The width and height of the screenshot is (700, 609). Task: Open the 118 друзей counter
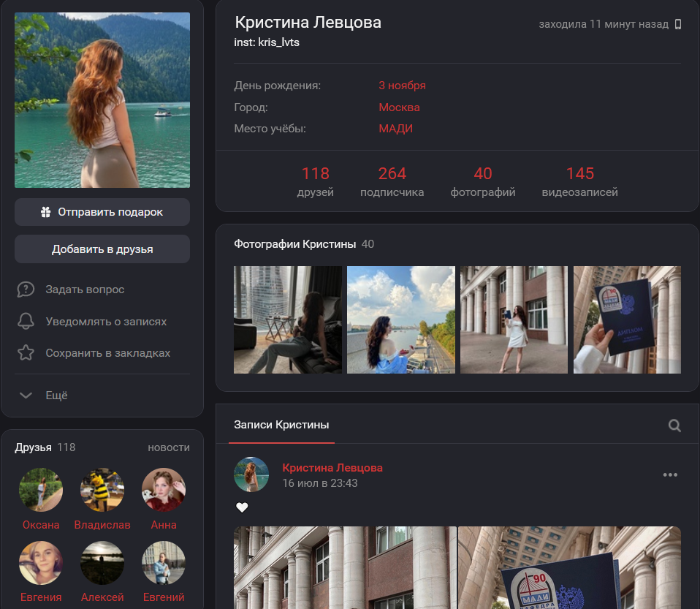(x=315, y=181)
